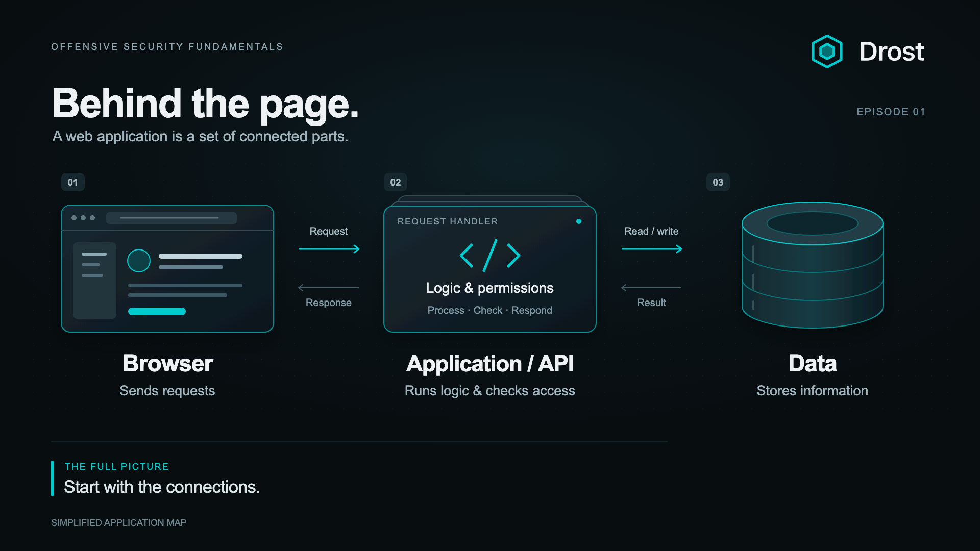Click the "Stores information" caption

coord(813,391)
